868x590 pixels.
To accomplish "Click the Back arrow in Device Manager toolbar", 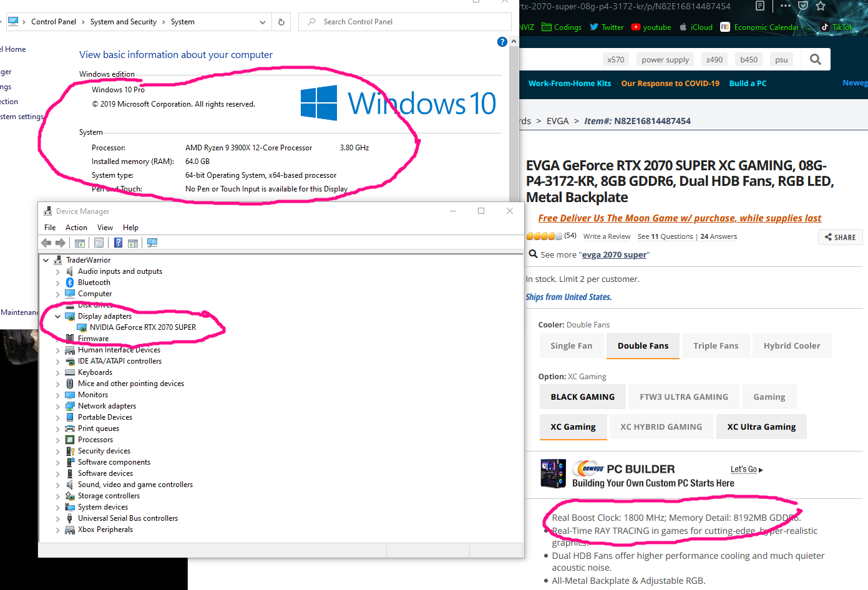I will coord(46,243).
